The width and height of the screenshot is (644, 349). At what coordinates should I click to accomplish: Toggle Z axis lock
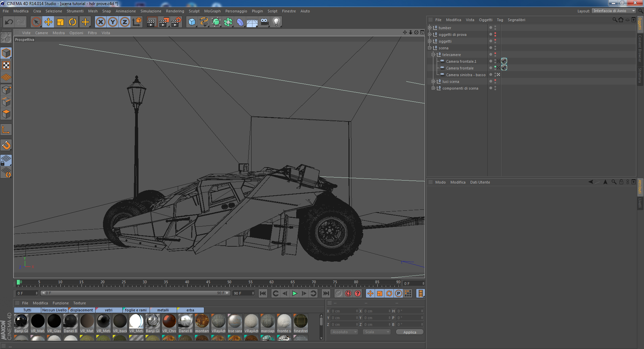(125, 22)
